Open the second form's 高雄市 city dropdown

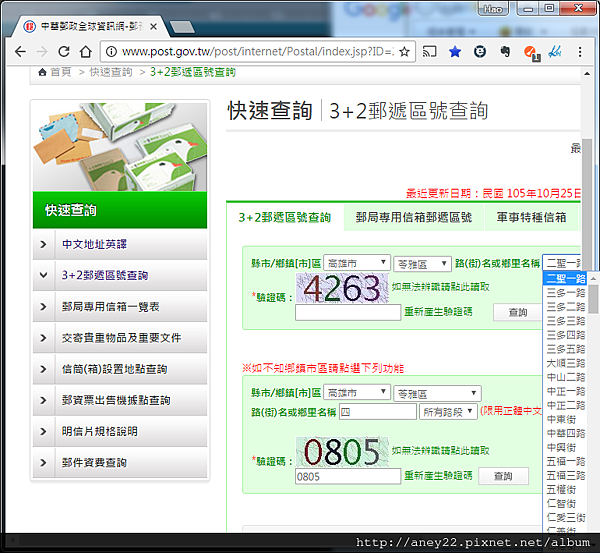[x=357, y=393]
